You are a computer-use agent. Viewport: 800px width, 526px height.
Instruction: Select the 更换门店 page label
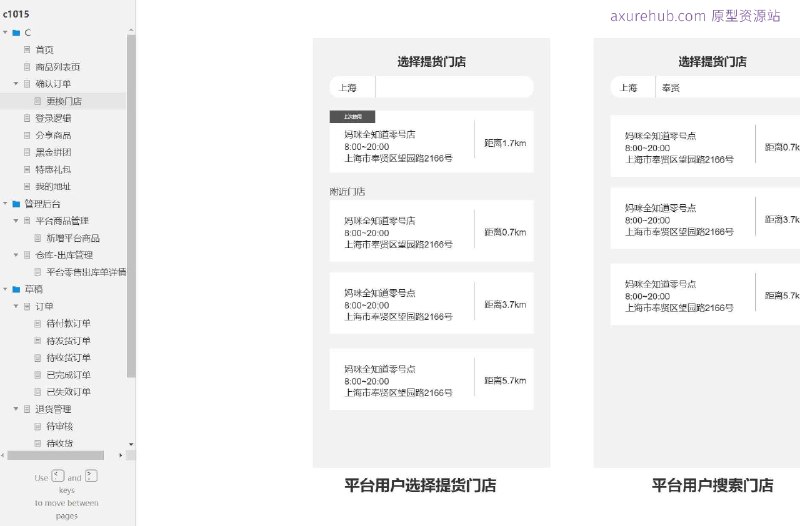(x=64, y=101)
